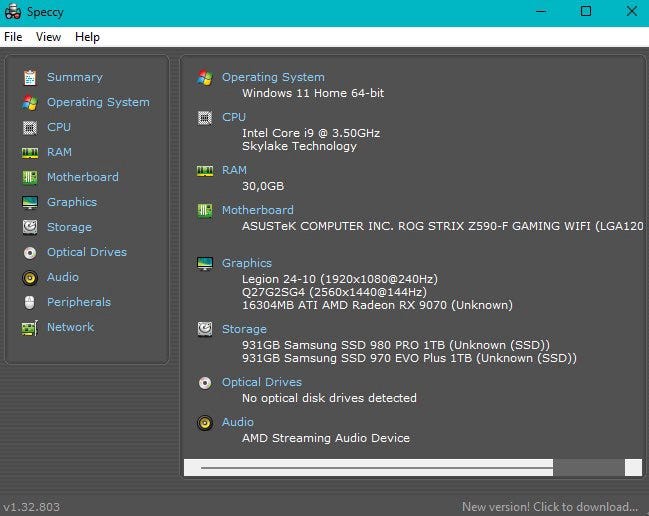Click 'Legion 24-10 (1920x1080@240Hz)' text
This screenshot has width=649, height=516.
(340, 279)
